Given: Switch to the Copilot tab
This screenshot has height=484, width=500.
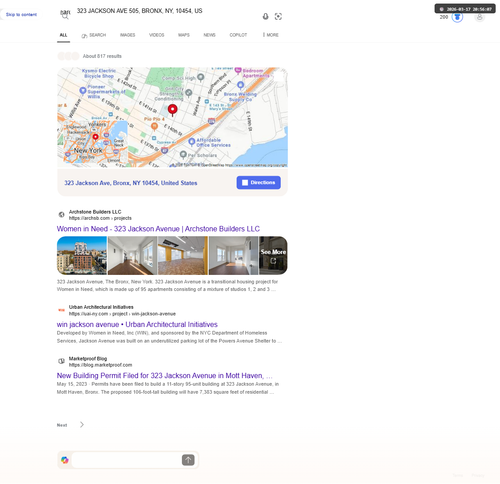Looking at the screenshot, I should [x=238, y=35].
